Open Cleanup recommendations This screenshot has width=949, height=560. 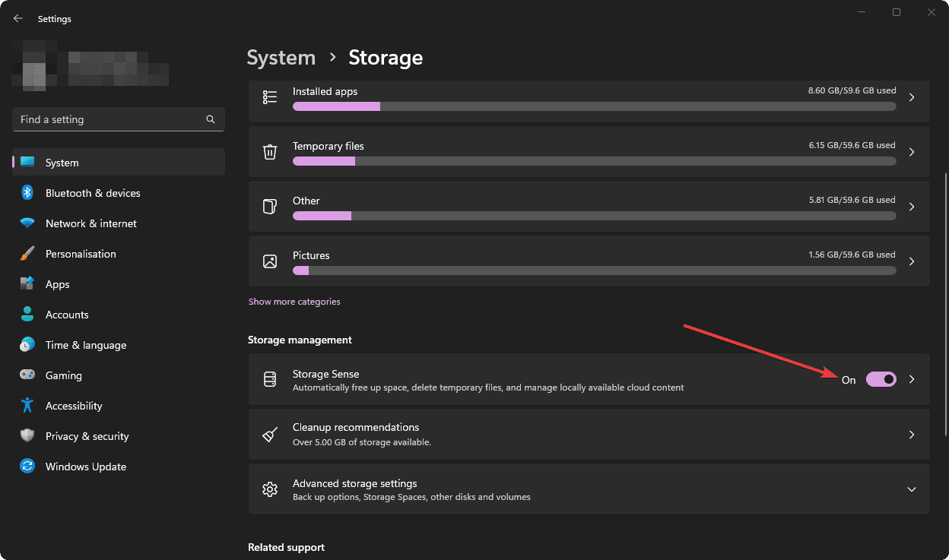click(589, 434)
